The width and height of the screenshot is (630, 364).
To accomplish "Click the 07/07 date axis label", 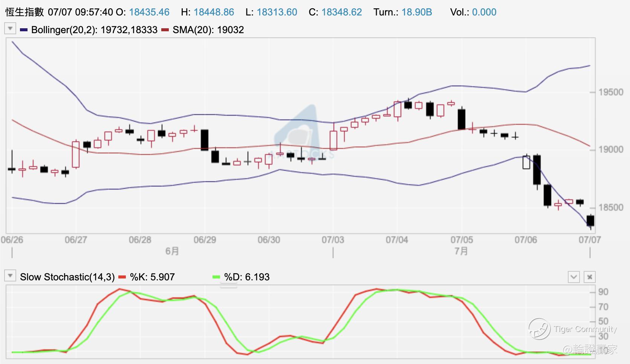I will pos(590,240).
